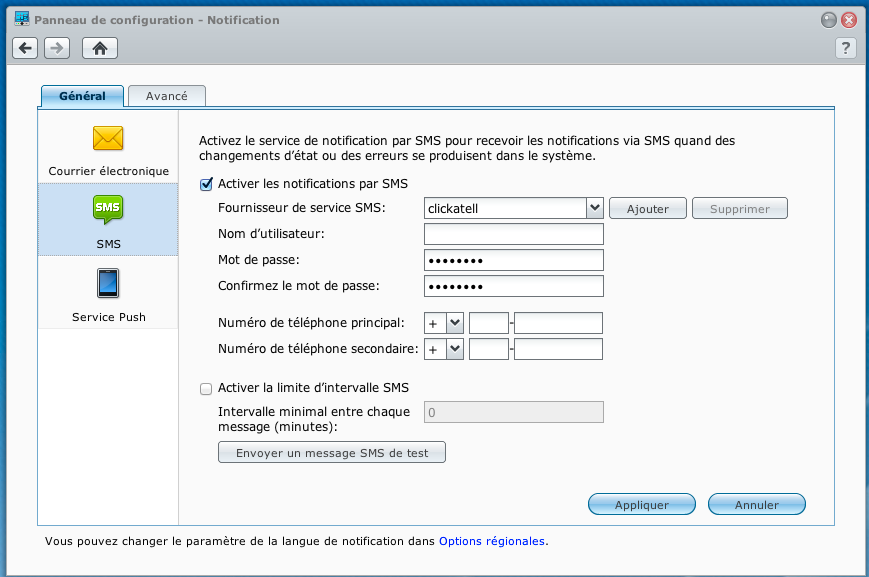Click the Panneau de configuration title bar icon
Image resolution: width=869 pixels, height=577 pixels.
[22, 19]
